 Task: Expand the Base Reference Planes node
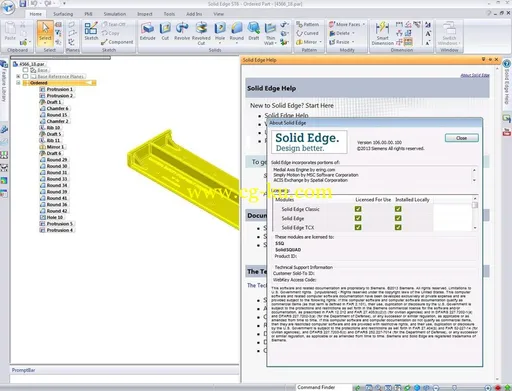pyautogui.click(x=18, y=76)
